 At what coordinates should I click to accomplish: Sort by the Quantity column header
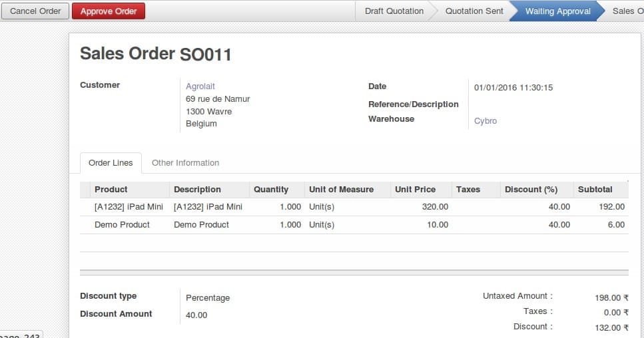coord(271,190)
